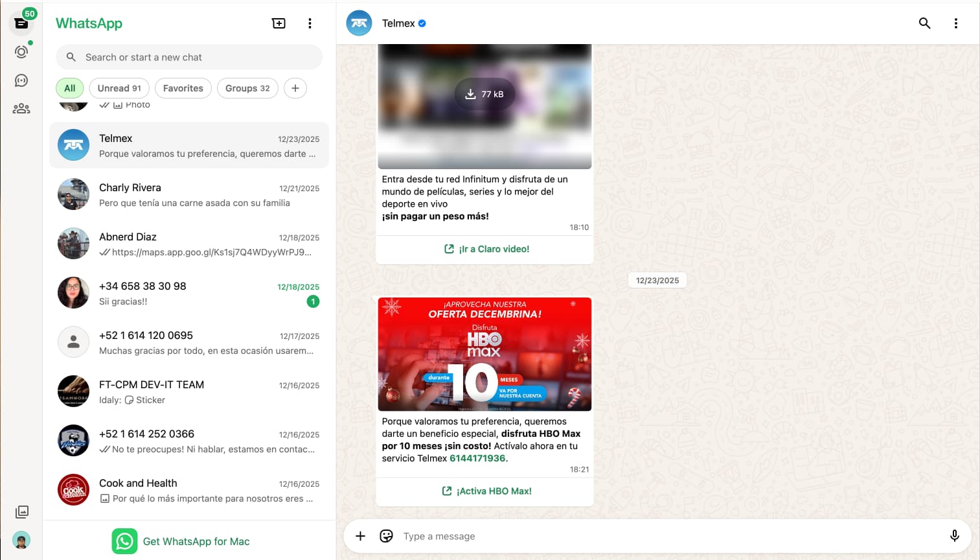Filter chats by Groups 32
Viewport: 980px width, 560px height.
(x=247, y=88)
